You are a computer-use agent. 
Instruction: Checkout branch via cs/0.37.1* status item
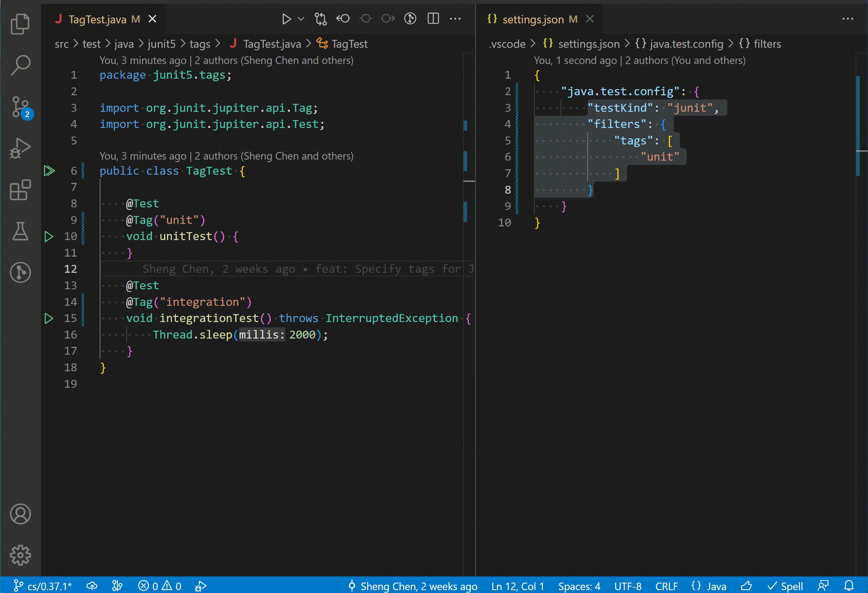pos(45,586)
